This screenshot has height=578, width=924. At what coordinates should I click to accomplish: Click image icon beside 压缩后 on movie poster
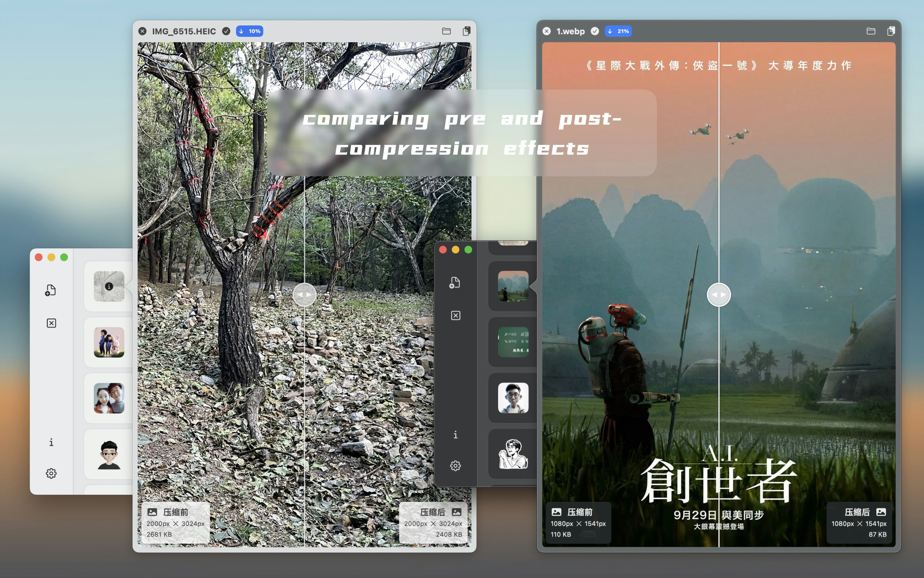point(881,512)
